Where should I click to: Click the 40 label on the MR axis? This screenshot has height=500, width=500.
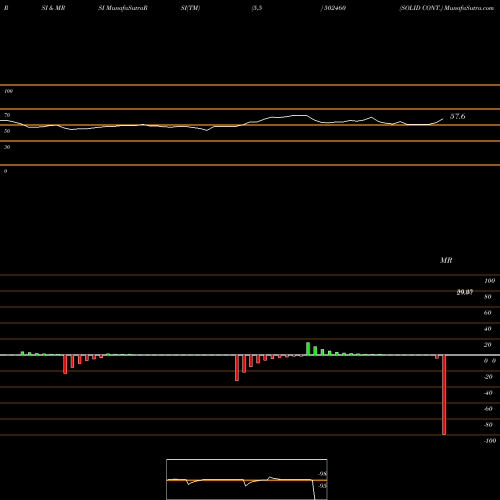point(488,329)
